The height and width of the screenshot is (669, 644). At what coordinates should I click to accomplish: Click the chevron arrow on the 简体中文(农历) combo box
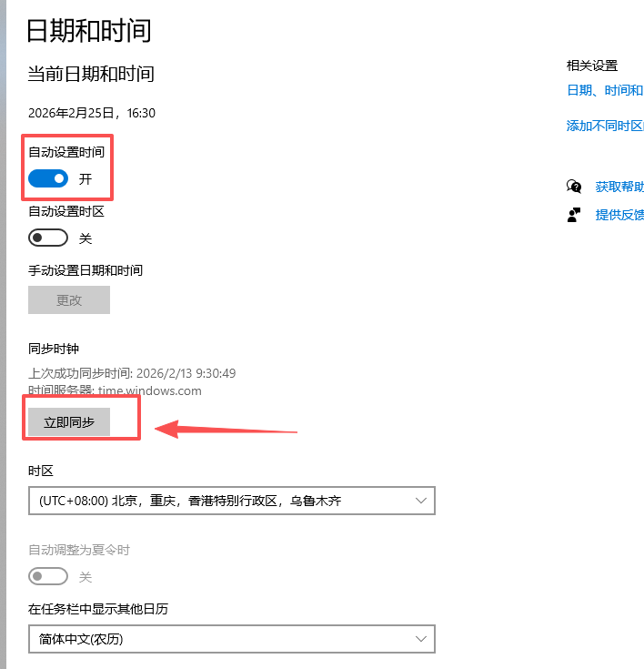coord(420,639)
